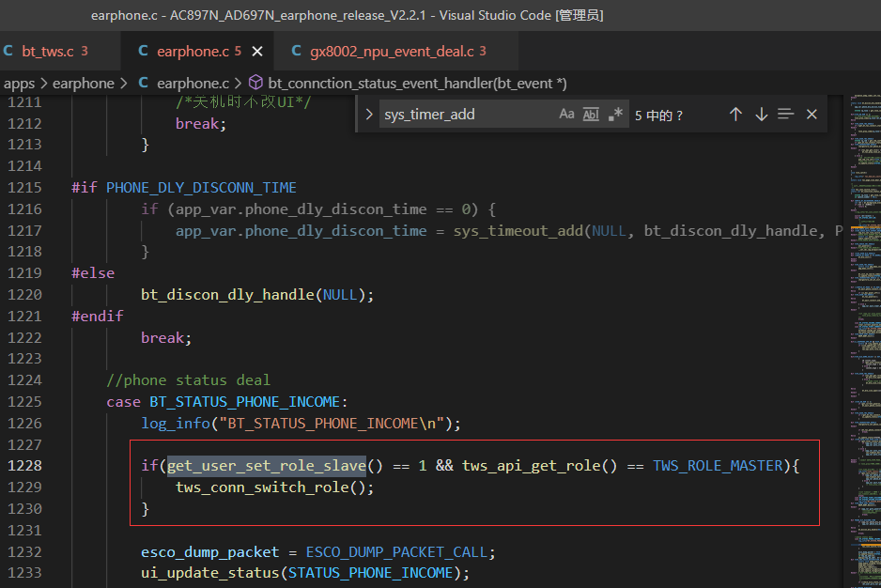The height and width of the screenshot is (588, 881).
Task: Click the C icon on gx8002_npu_event_deal.c tab
Action: point(296,51)
